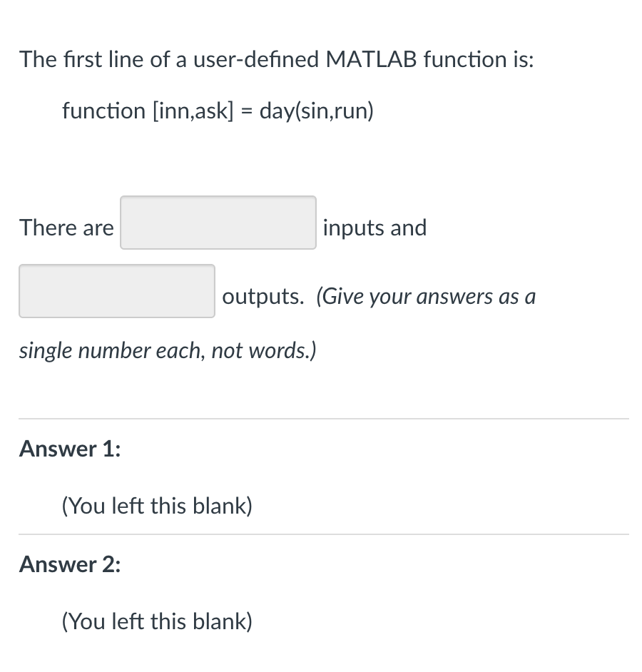The height and width of the screenshot is (672, 642).
Task: Click the first You left this blank text
Action: click(156, 505)
